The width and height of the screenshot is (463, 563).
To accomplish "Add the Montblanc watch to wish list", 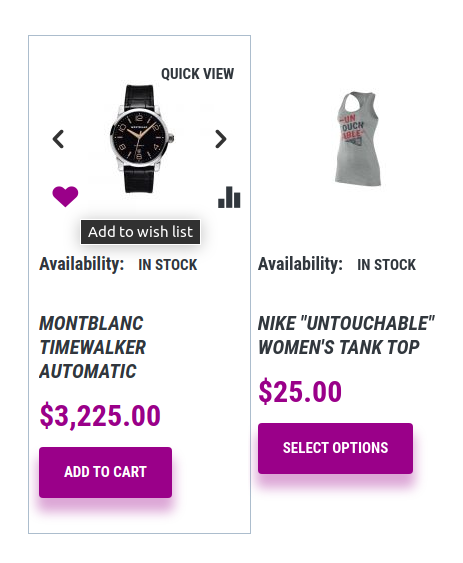I will tap(65, 196).
